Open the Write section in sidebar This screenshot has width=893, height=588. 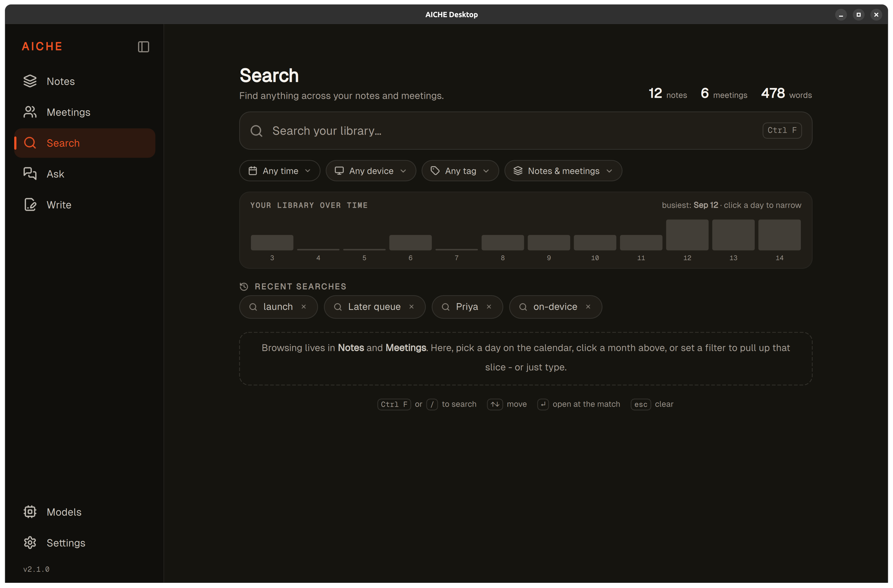pos(85,205)
